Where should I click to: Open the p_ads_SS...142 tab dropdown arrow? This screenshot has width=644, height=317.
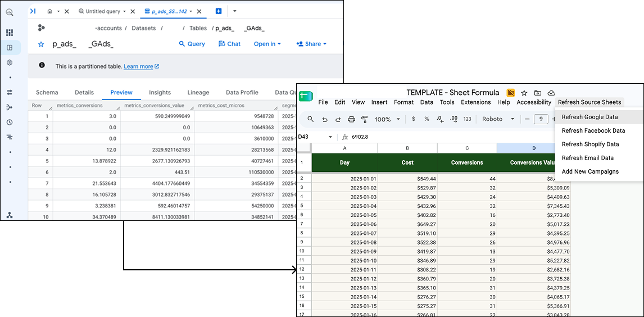191,11
